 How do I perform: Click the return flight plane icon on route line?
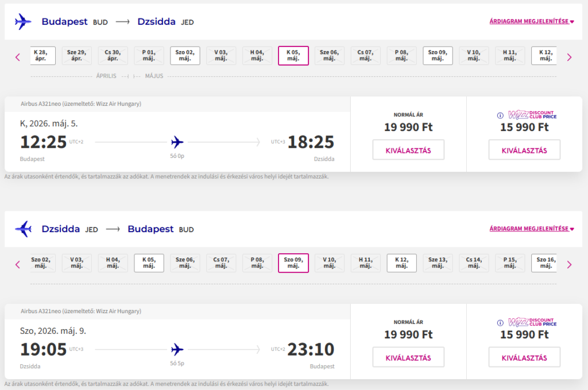tap(177, 349)
